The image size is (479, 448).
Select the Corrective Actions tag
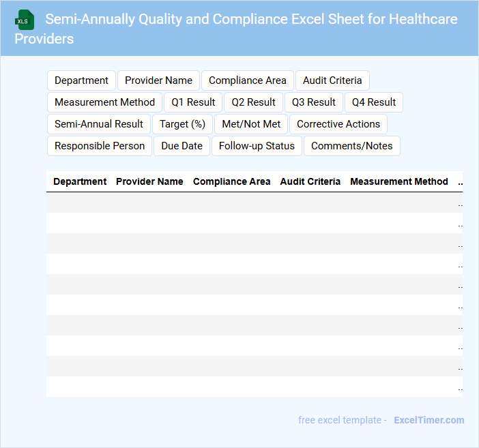coord(338,124)
